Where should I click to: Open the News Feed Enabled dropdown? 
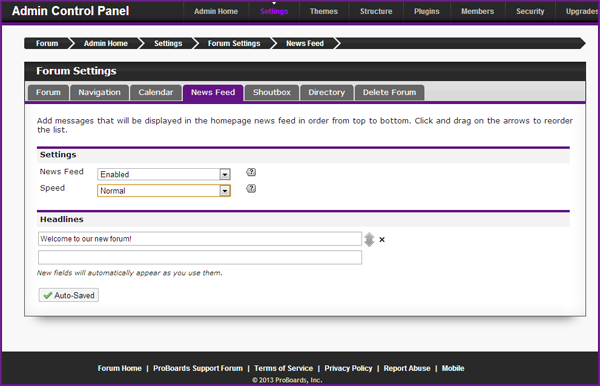[164, 174]
